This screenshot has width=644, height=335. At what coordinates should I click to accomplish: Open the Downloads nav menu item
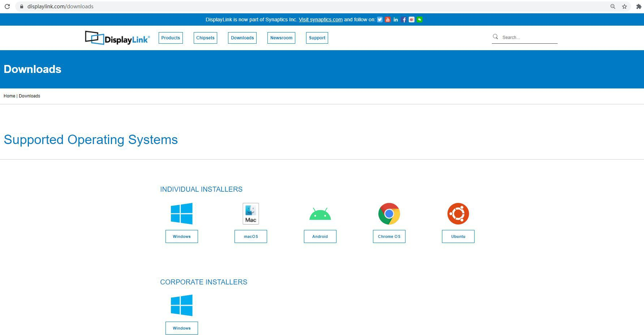tap(242, 38)
